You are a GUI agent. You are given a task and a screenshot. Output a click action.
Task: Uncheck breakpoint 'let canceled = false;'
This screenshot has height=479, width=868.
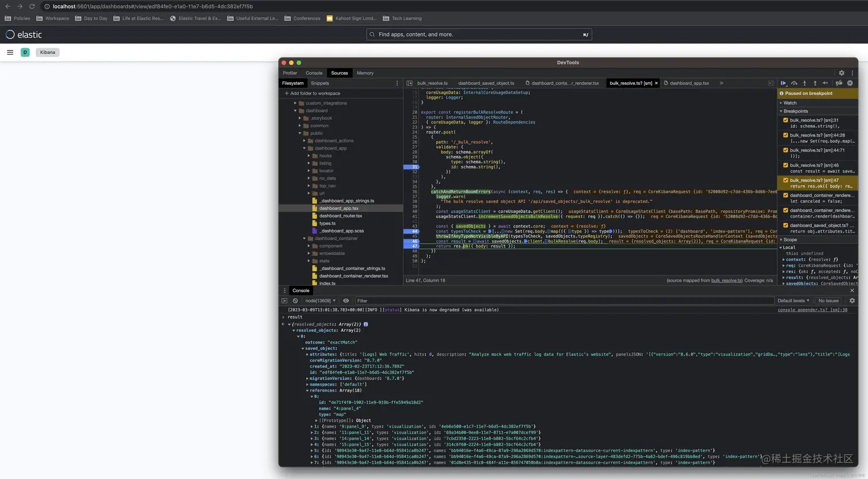(x=785, y=195)
